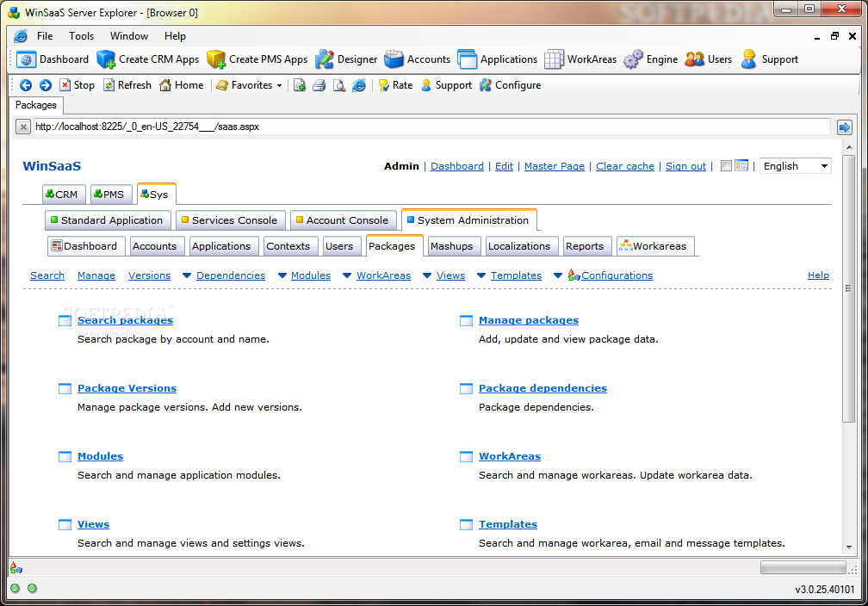The width and height of the screenshot is (868, 606).
Task: Expand the WorkAreas submenu arrow
Action: (x=347, y=275)
